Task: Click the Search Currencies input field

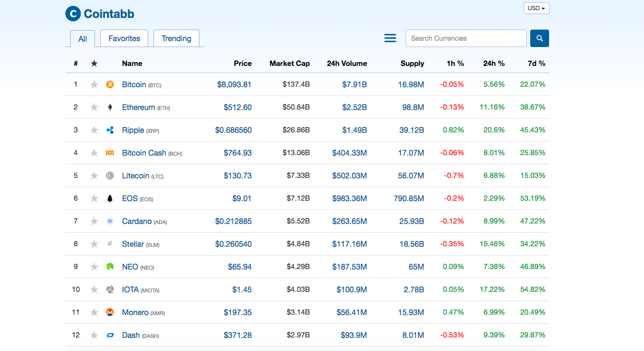Action: pyautogui.click(x=466, y=38)
